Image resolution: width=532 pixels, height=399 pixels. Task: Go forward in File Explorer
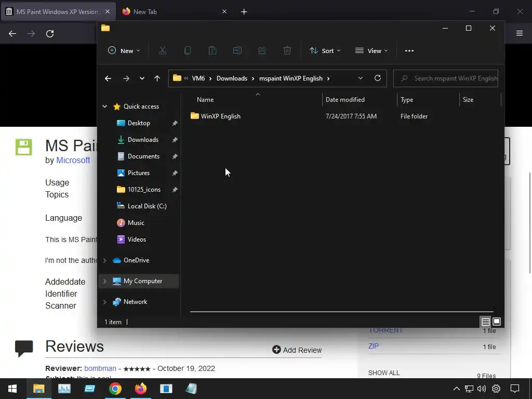(x=126, y=78)
